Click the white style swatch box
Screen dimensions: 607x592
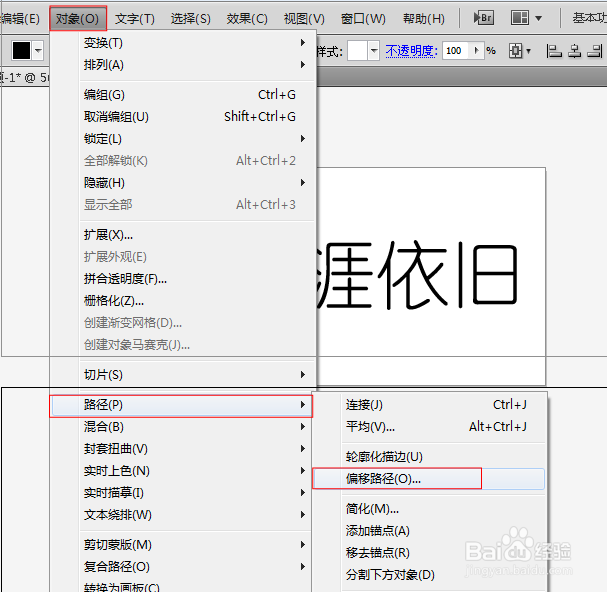[x=357, y=51]
